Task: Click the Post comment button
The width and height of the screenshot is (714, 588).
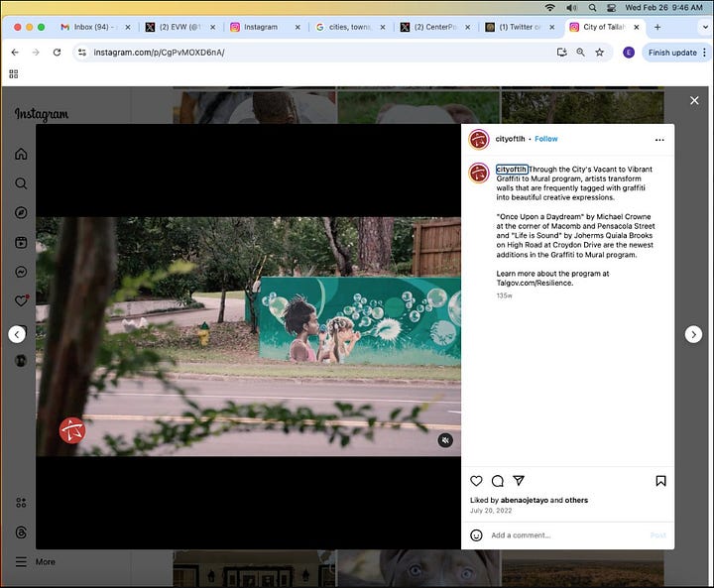Action: point(658,535)
